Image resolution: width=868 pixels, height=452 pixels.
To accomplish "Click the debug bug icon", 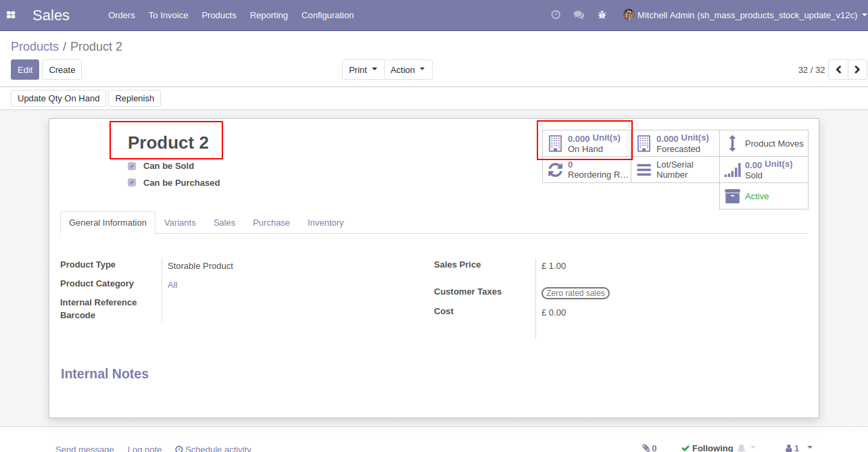I will (x=602, y=15).
